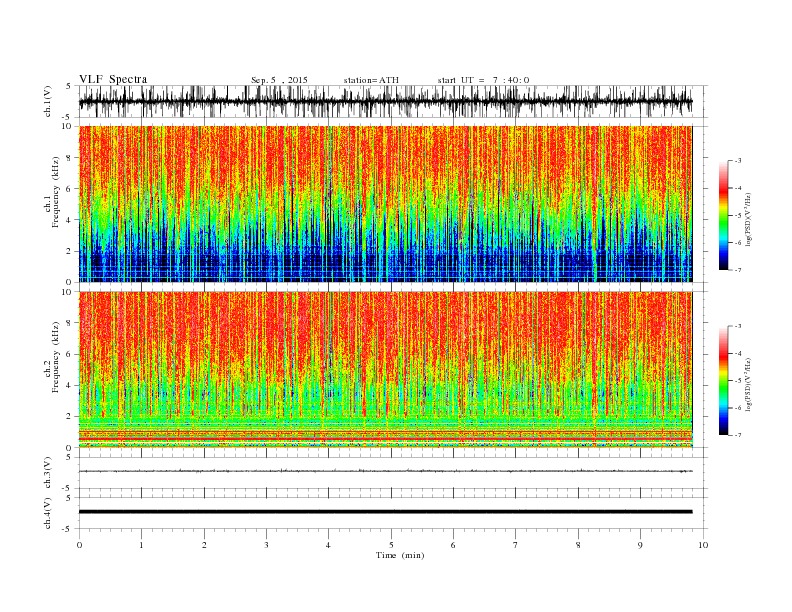792x612 pixels.
Task: Click the 'station=ATH' label
Action: [371, 80]
